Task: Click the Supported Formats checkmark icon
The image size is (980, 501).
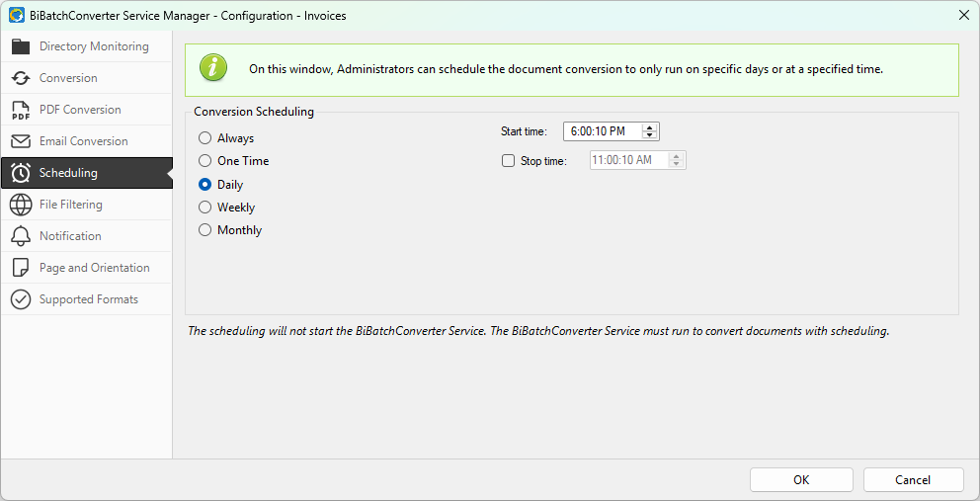Action: [21, 299]
